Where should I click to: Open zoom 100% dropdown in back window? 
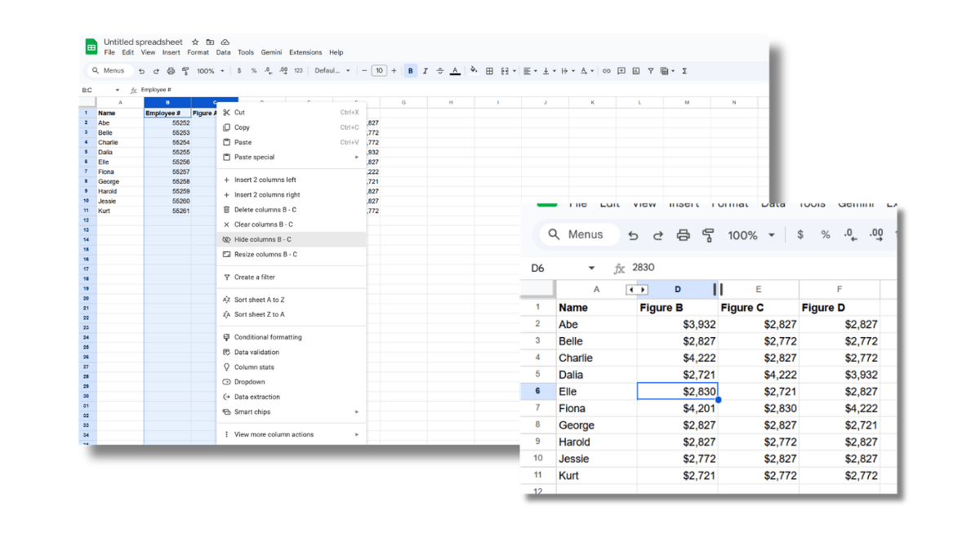(211, 71)
